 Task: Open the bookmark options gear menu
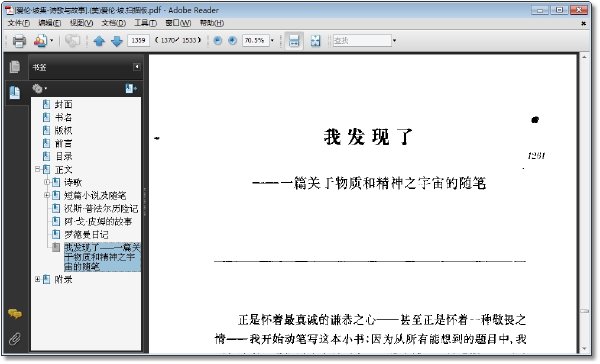point(39,89)
